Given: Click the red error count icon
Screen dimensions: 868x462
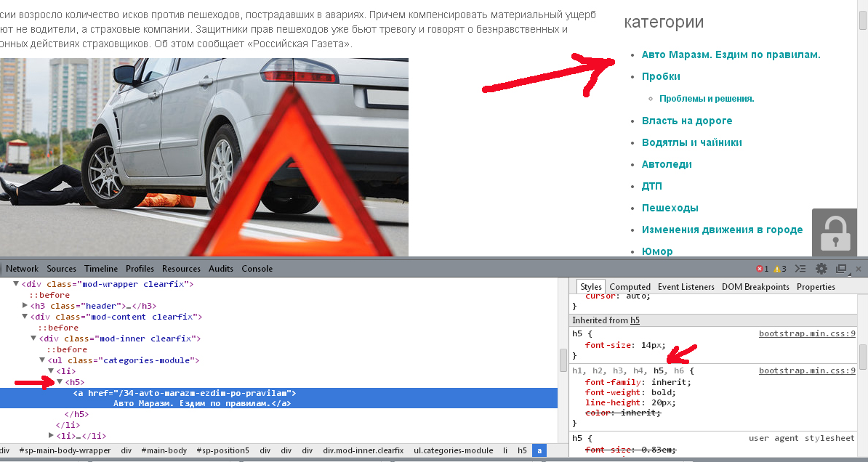Looking at the screenshot, I should [x=760, y=269].
